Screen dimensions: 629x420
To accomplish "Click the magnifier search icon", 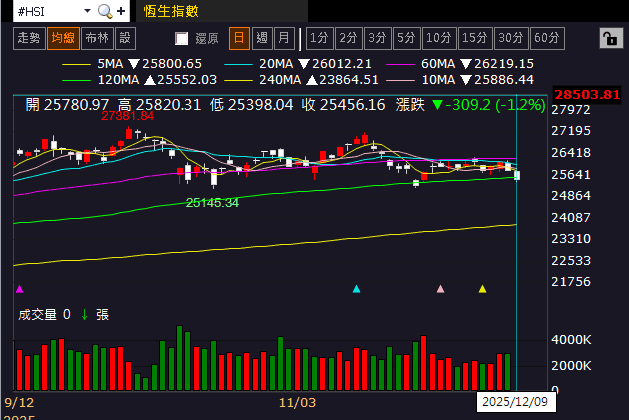I will pyautogui.click(x=105, y=11).
